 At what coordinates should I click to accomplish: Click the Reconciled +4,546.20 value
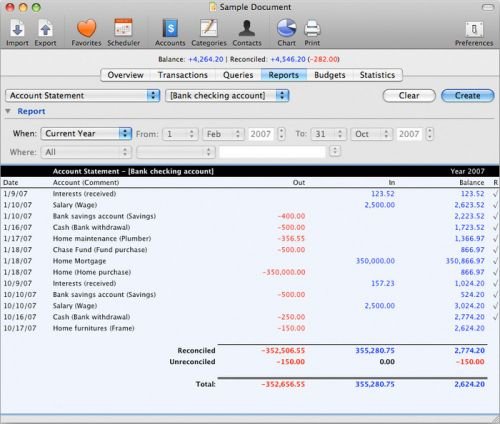(x=288, y=59)
